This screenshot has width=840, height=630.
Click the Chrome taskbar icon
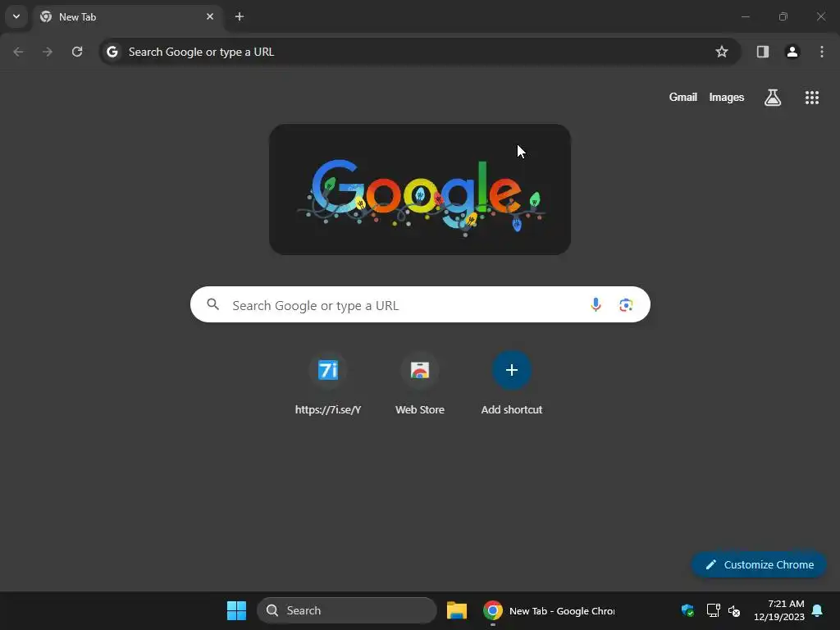tap(493, 610)
